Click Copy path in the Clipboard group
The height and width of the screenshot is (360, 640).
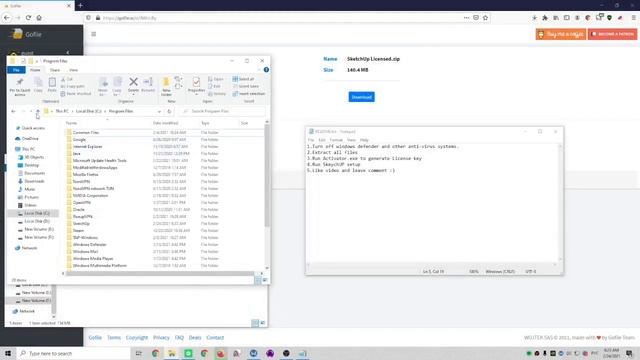click(x=73, y=87)
